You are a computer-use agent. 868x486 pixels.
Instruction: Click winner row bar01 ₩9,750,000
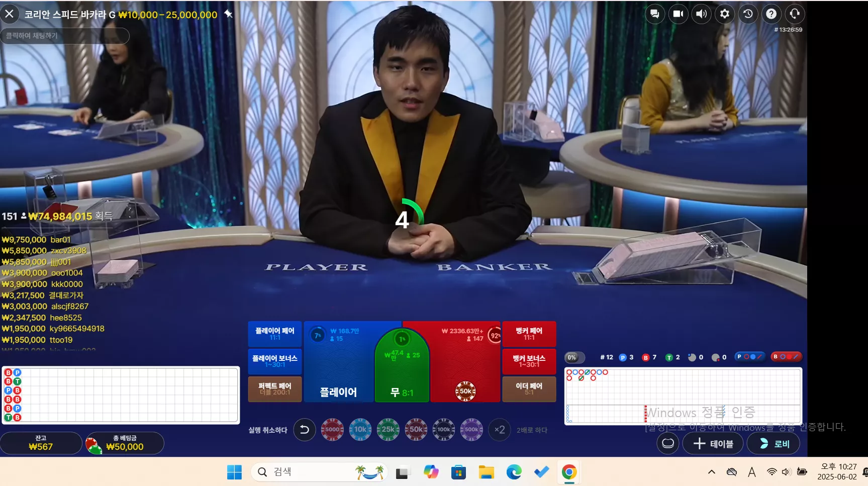click(x=36, y=240)
